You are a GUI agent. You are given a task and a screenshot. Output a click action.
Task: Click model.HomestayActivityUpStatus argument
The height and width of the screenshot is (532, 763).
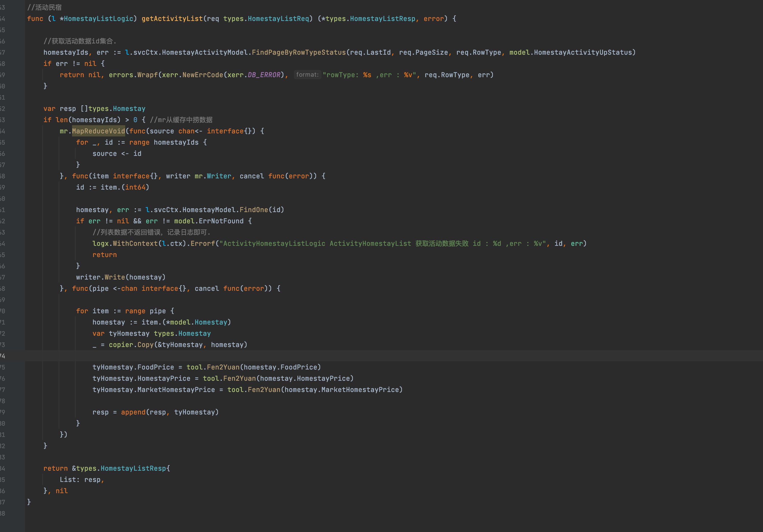570,52
